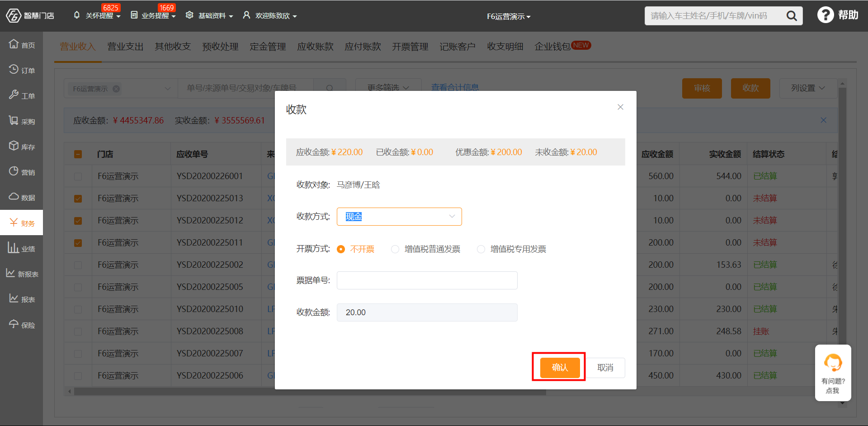Open the 财务 finance yen icon

[x=14, y=222]
